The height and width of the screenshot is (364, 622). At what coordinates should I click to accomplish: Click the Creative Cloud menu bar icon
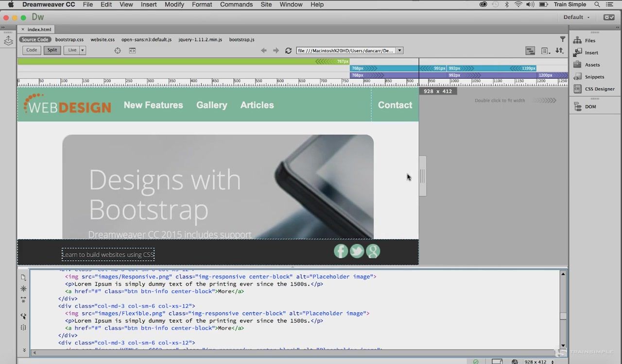click(x=483, y=4)
